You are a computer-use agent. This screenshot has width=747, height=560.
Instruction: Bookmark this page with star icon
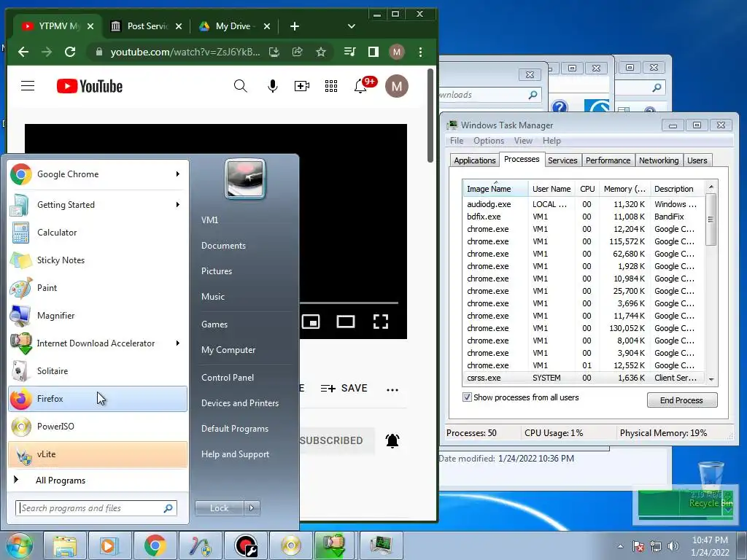pos(321,52)
